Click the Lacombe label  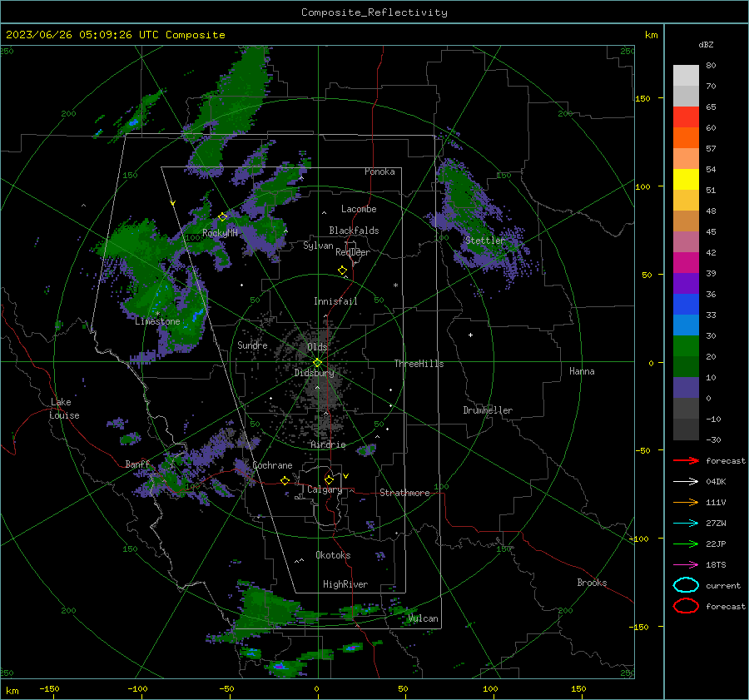pos(359,209)
